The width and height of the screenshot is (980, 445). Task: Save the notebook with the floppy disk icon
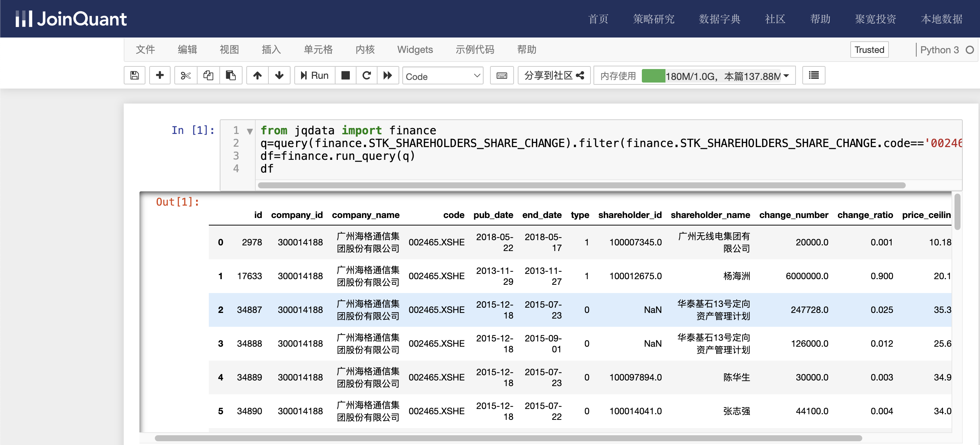pos(134,75)
